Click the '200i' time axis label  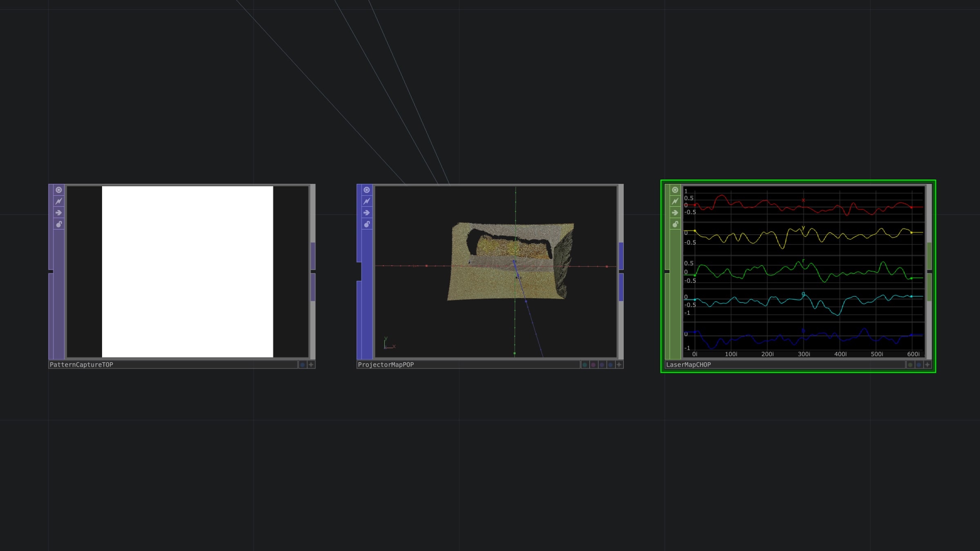point(767,354)
